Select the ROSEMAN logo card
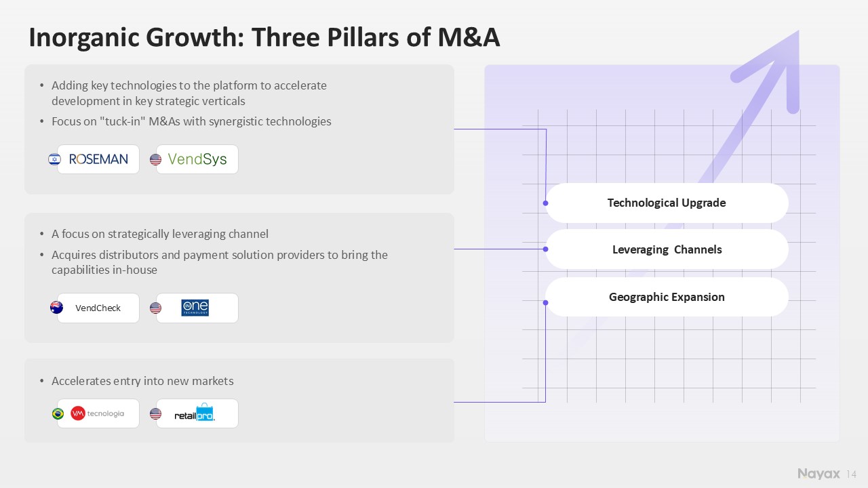 98,159
